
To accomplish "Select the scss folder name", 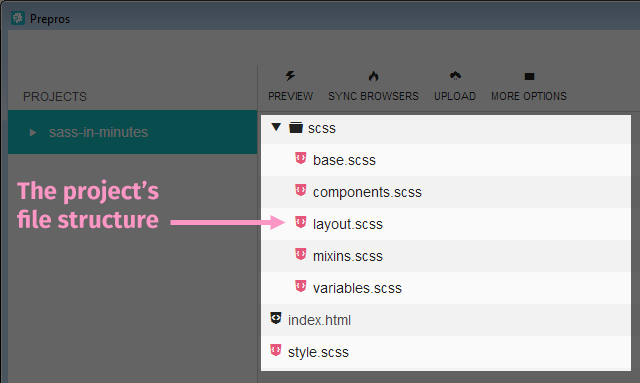I will 322,129.
